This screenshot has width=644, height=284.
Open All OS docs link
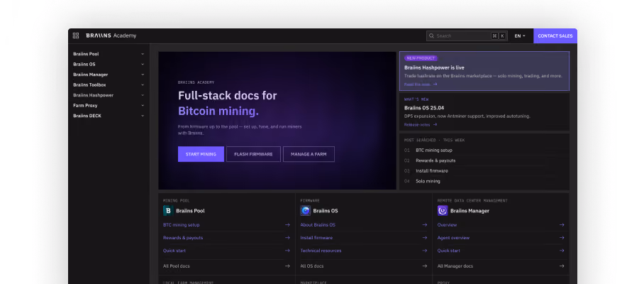(x=312, y=266)
